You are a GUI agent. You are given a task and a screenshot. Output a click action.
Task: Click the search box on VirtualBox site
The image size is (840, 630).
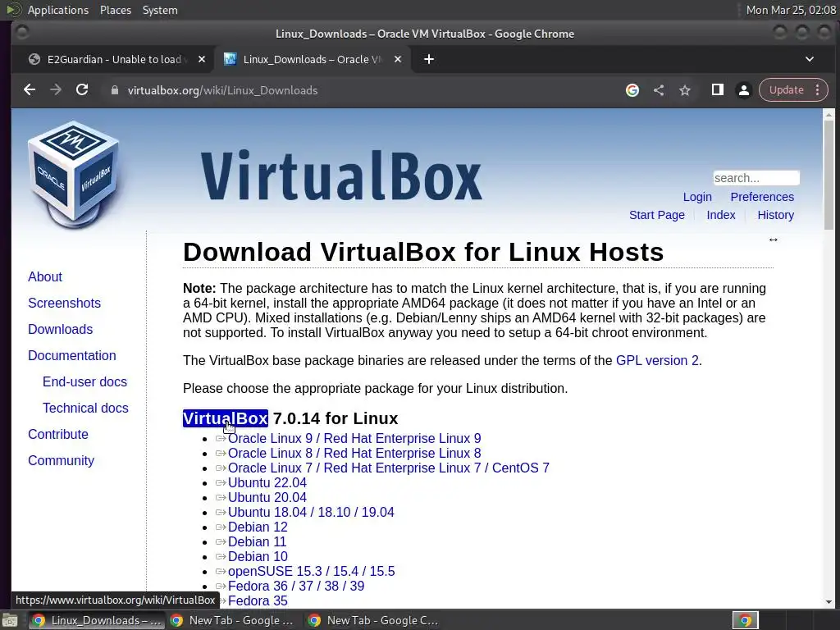(x=756, y=178)
